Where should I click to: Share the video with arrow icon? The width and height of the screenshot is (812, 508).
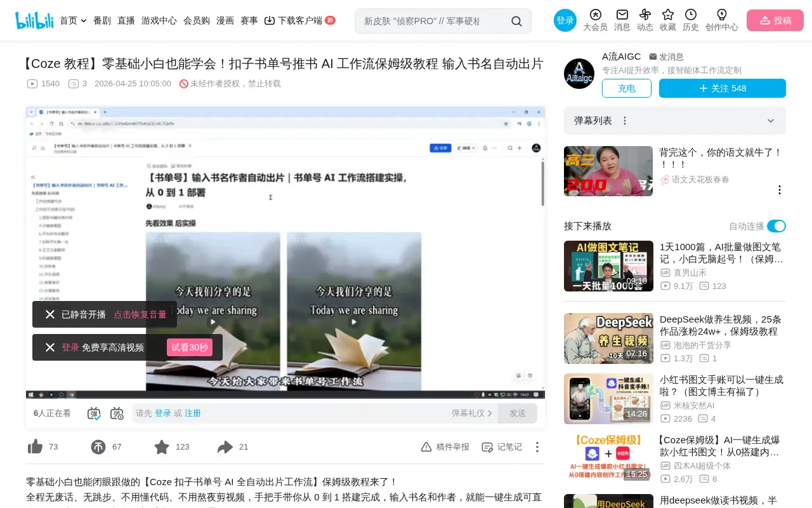(x=225, y=447)
